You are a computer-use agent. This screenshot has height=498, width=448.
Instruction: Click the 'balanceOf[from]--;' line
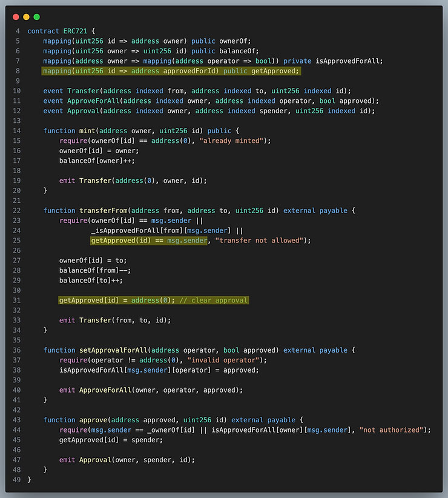[95, 270]
